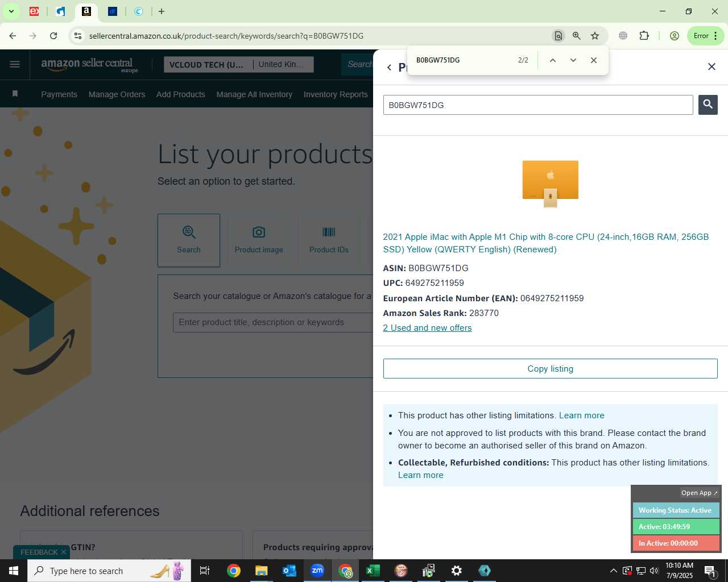Jump to previous find-in-page match

(x=552, y=60)
